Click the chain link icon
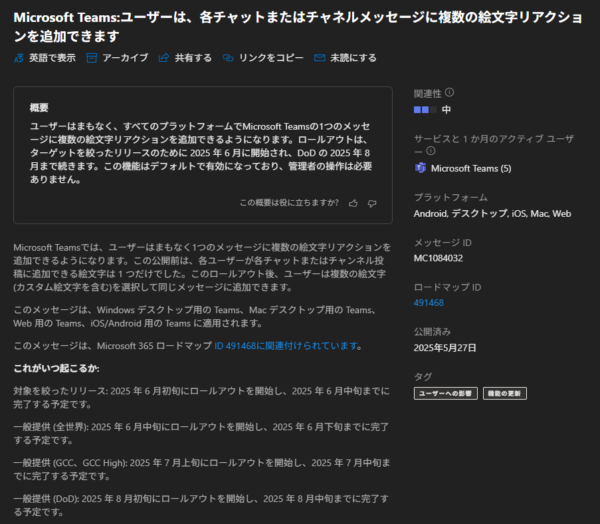 (x=228, y=58)
